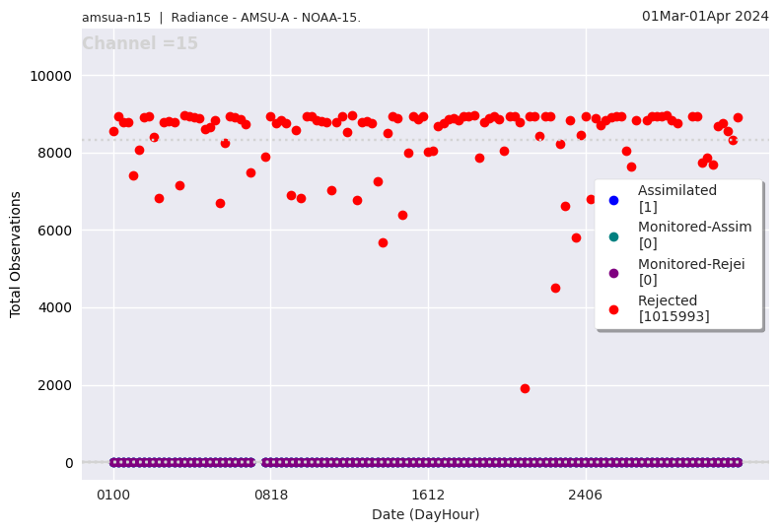The image size is (779, 532).
Task: Click the blue Assimilated legend marker
Action: (x=613, y=200)
